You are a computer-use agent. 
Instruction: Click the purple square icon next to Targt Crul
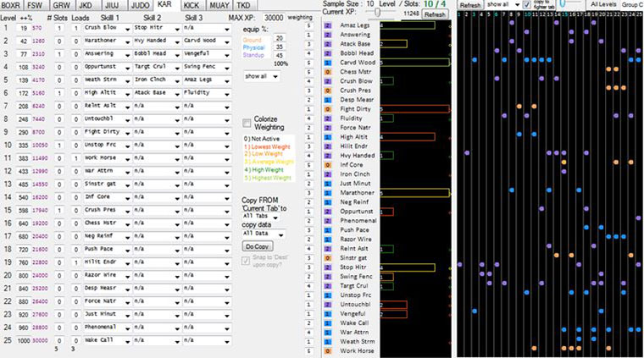tap(328, 286)
